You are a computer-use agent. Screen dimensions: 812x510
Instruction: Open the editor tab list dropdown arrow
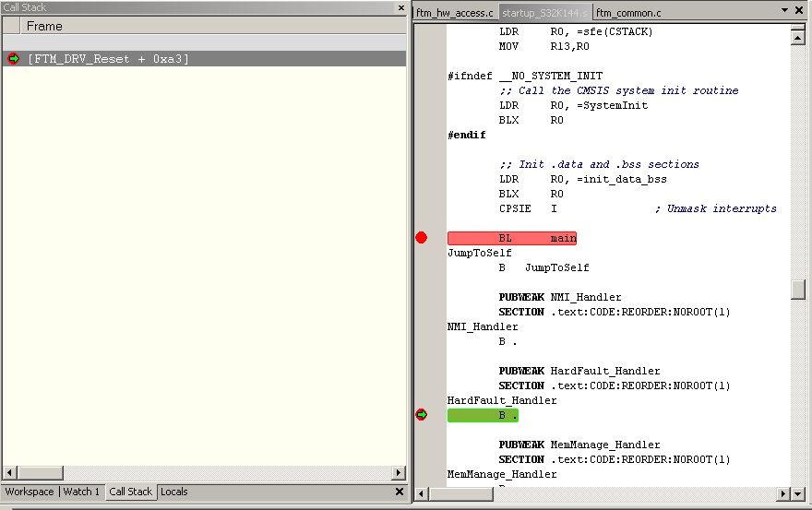784,10
